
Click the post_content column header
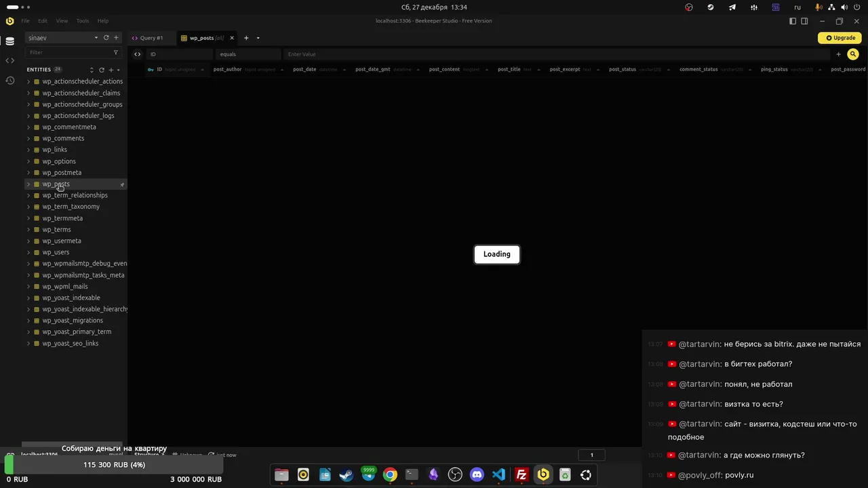[x=444, y=69]
